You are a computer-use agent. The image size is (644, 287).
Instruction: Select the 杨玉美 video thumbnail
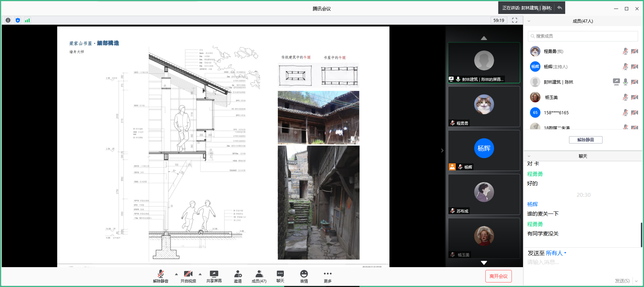pyautogui.click(x=484, y=238)
